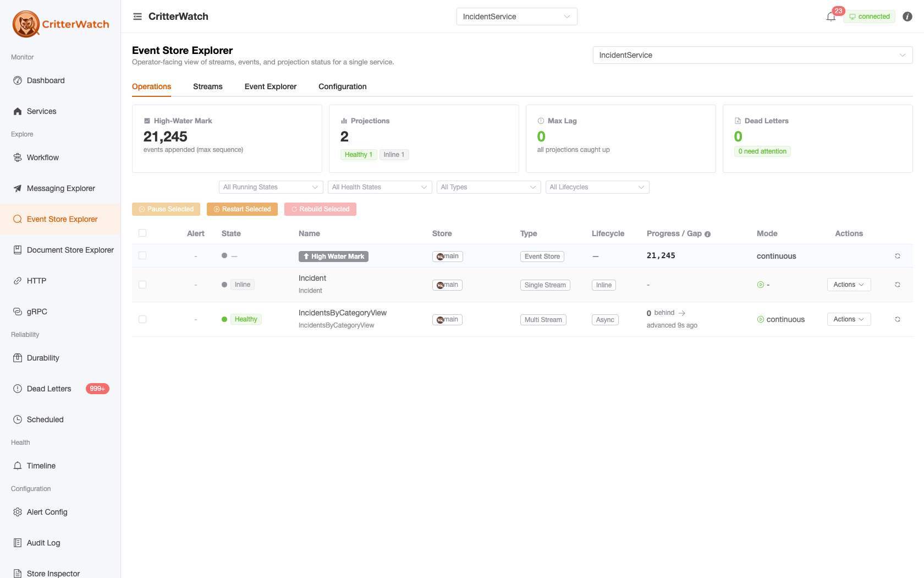Check the IncidentsByCategoryView row checkbox
The image size is (924, 578).
point(142,319)
